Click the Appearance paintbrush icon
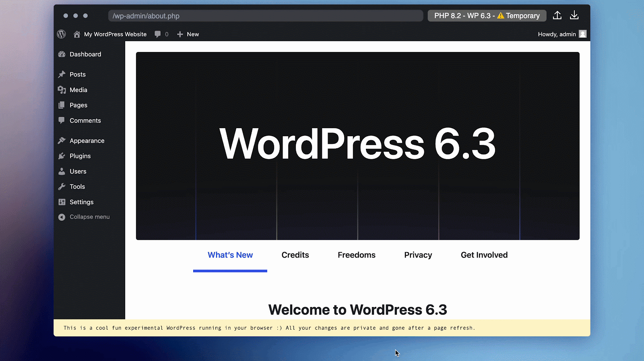This screenshot has width=644, height=361. point(62,141)
